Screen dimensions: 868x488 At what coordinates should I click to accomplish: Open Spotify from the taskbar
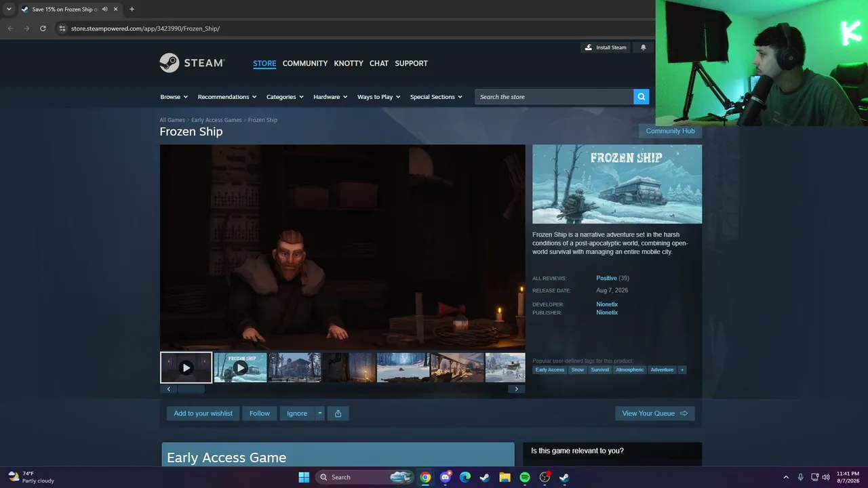pos(525,477)
